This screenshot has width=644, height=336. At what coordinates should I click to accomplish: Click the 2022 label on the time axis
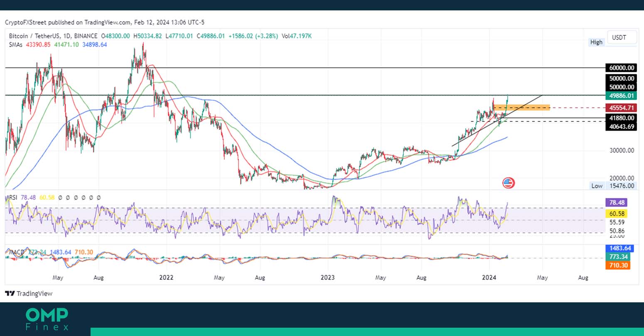coord(166,277)
